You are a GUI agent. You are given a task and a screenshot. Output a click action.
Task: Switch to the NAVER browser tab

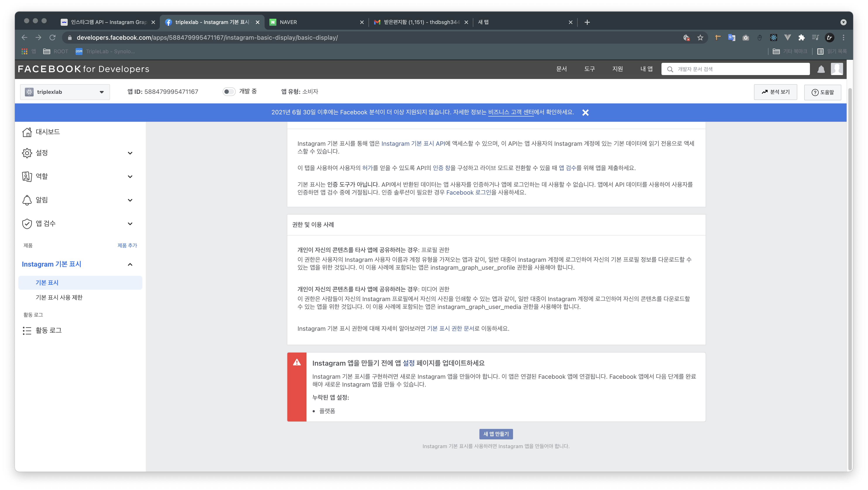[x=315, y=22]
